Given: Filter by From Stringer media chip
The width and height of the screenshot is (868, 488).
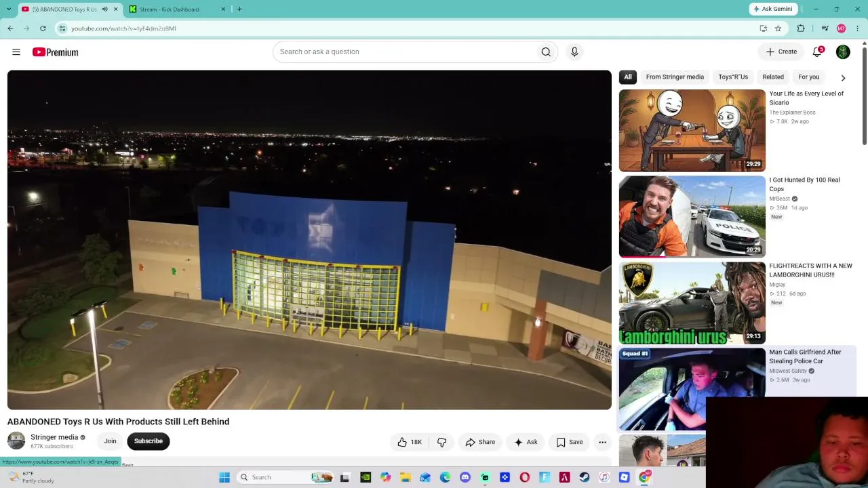Looking at the screenshot, I should (675, 77).
